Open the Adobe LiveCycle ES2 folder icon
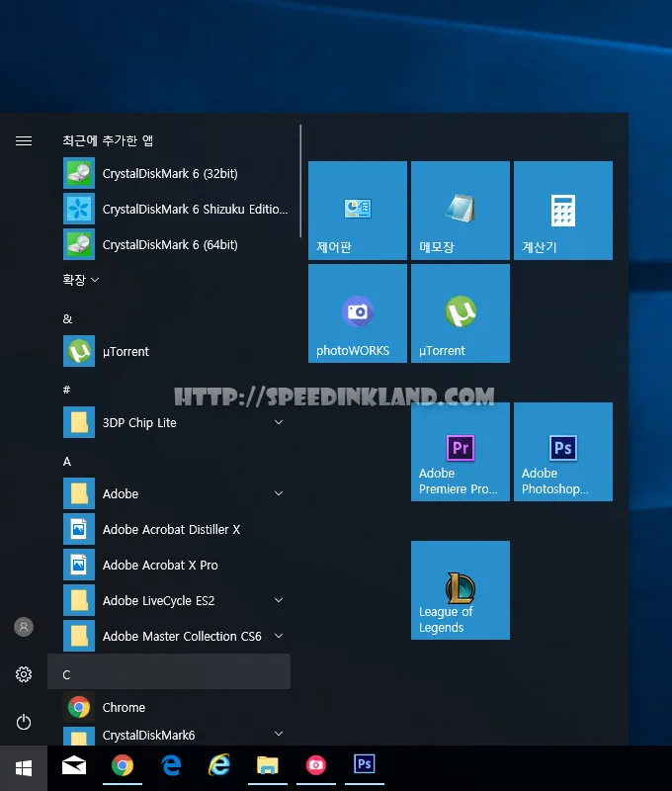The height and width of the screenshot is (791, 672). pos(79,600)
